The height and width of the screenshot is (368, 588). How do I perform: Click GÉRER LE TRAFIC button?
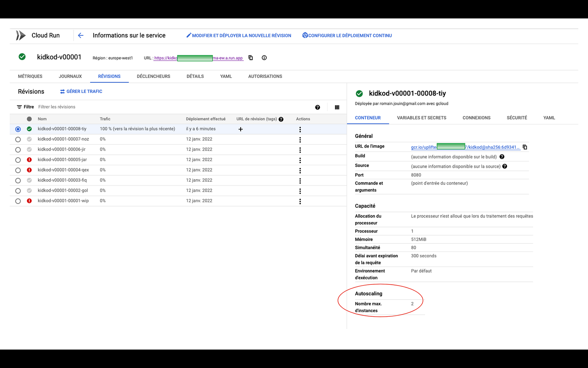[81, 91]
